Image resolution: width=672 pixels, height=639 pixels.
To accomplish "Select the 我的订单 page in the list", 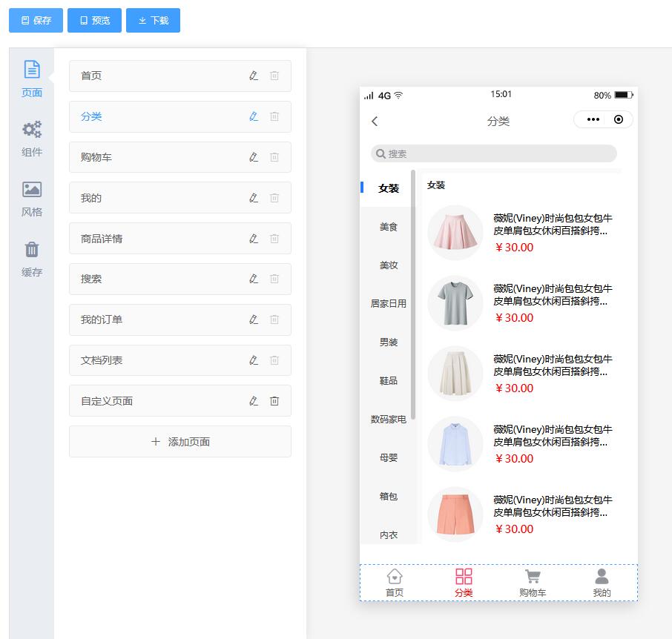I will [180, 319].
